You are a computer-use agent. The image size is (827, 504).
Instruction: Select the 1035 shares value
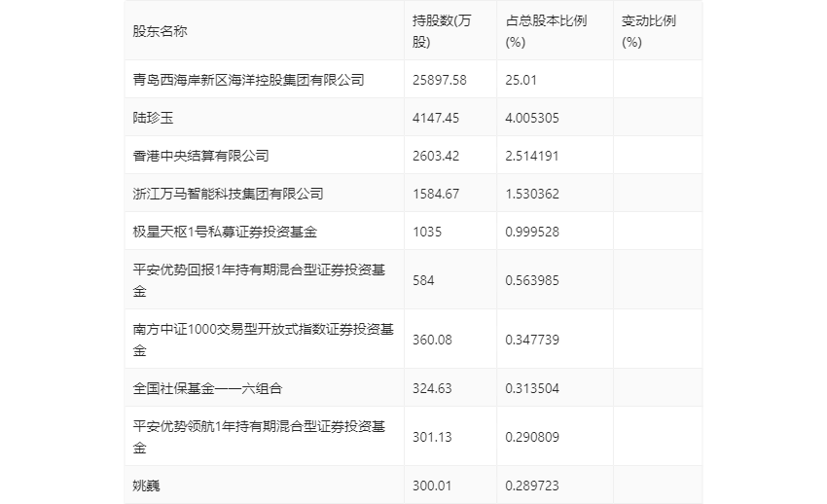tap(427, 232)
